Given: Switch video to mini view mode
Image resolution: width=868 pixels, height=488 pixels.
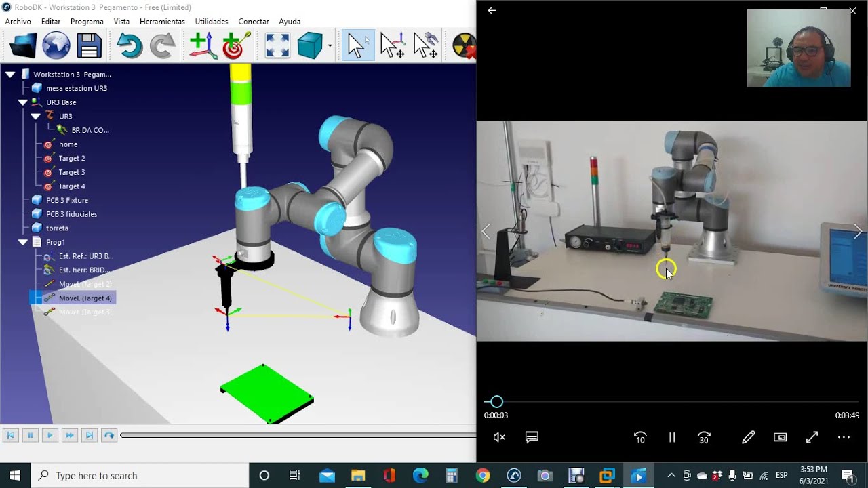Looking at the screenshot, I should pos(780,437).
